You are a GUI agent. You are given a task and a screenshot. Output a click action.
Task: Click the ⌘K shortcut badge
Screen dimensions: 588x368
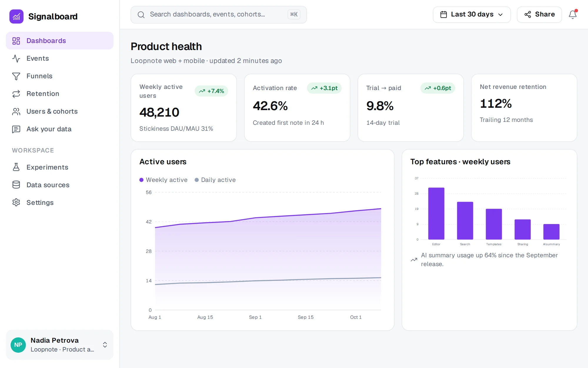pos(294,14)
